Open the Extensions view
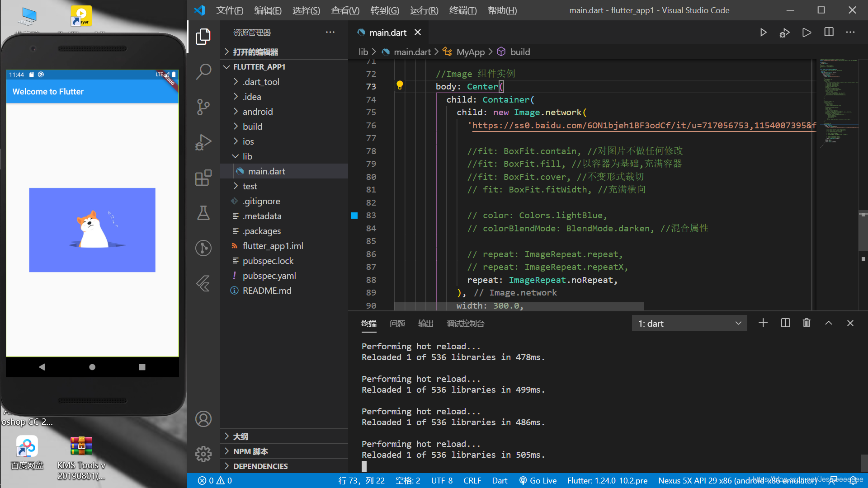868x488 pixels. pos(203,178)
